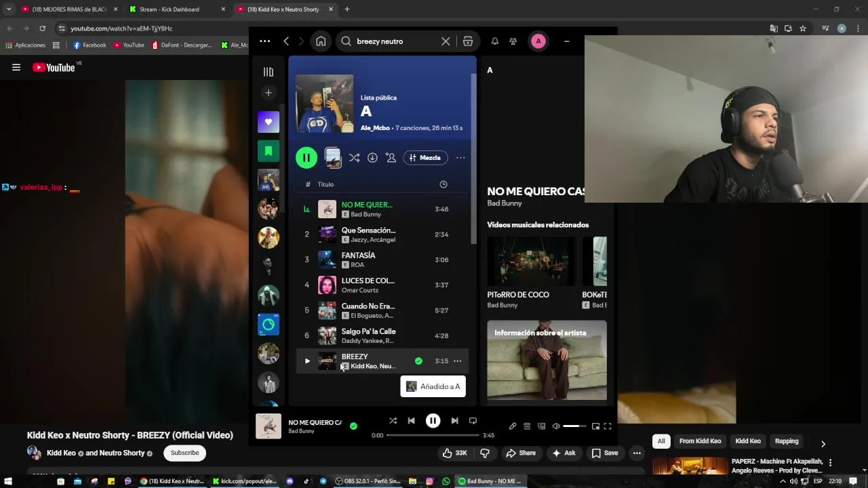Open WhatsApp from the taskbar
Viewport: 868px width, 488px height.
click(x=446, y=481)
